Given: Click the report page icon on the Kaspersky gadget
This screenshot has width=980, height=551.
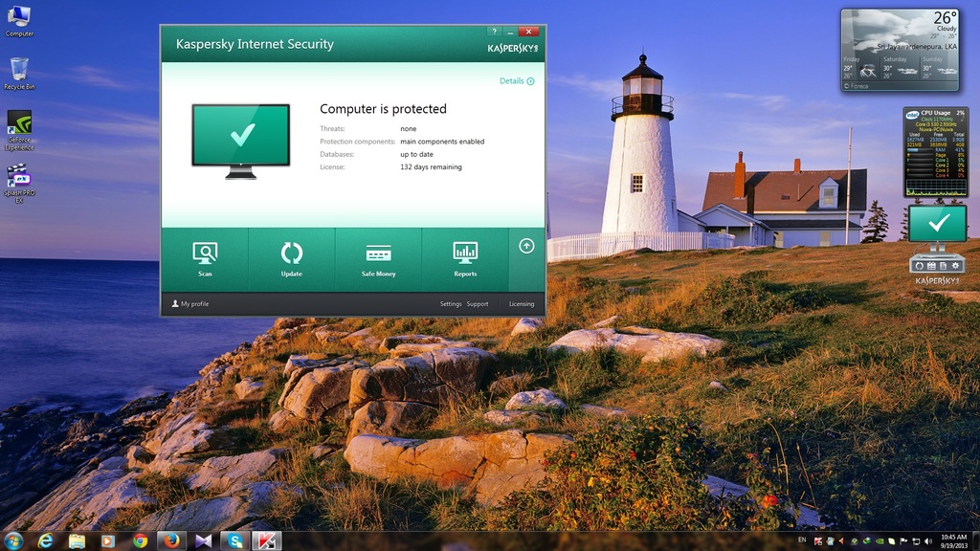Looking at the screenshot, I should tap(943, 266).
